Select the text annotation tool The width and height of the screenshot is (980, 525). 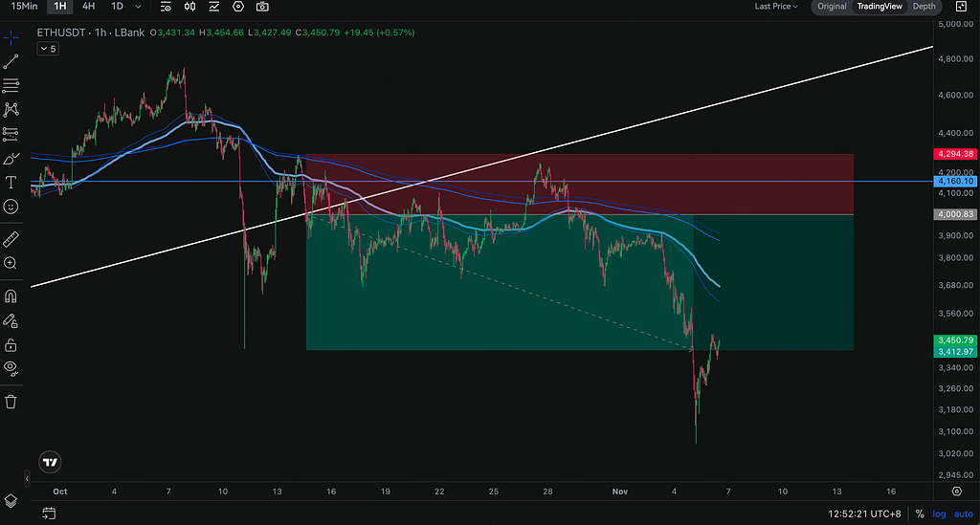[11, 183]
